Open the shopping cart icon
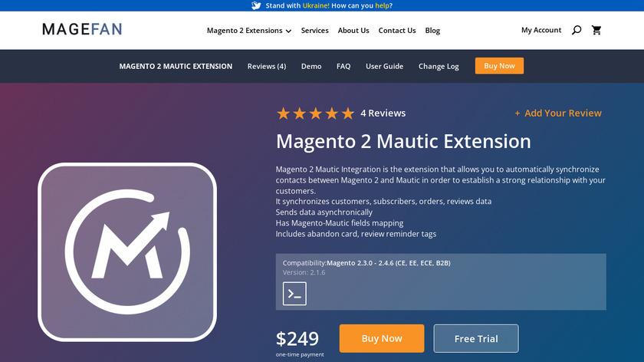 (596, 30)
